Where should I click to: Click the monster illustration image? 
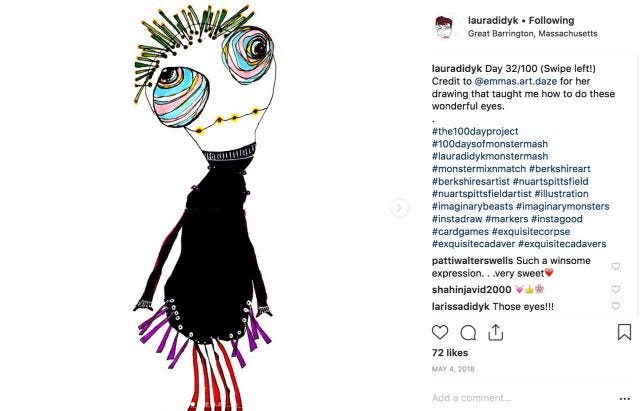(x=204, y=206)
